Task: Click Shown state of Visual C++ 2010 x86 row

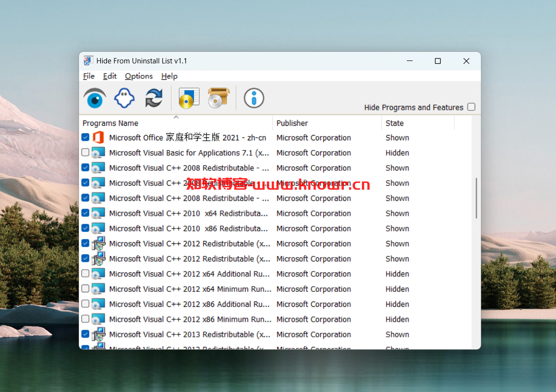Action: click(397, 228)
